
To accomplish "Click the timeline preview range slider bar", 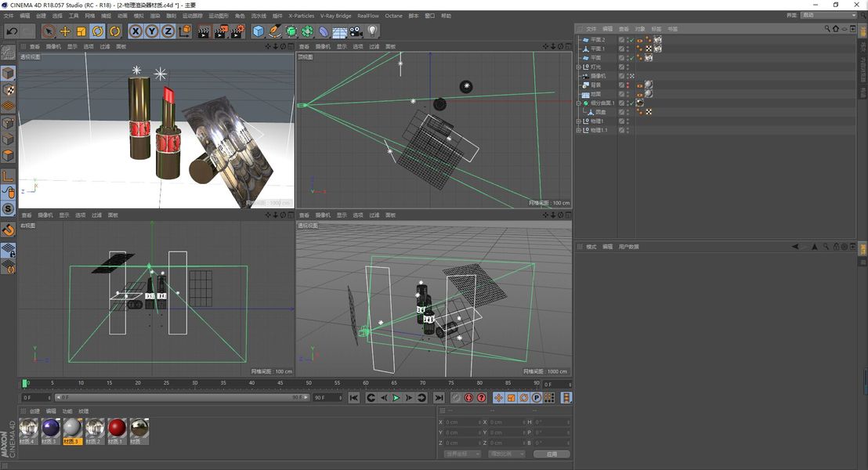I will click(182, 397).
